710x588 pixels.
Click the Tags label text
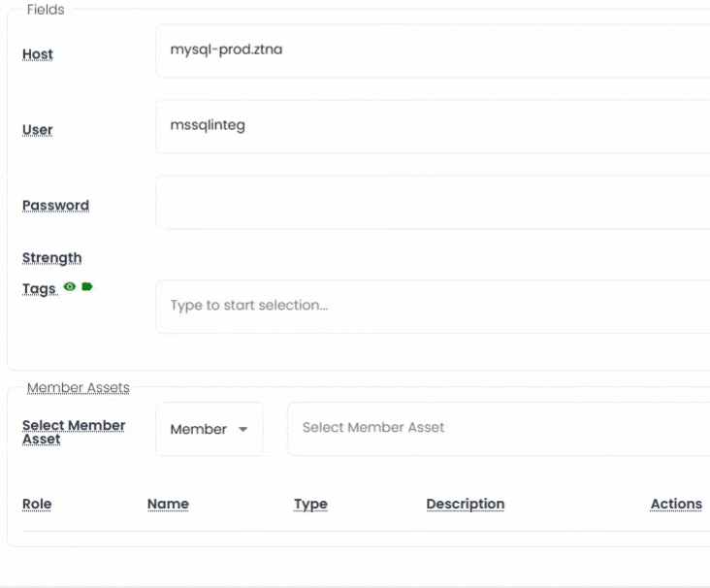[39, 289]
